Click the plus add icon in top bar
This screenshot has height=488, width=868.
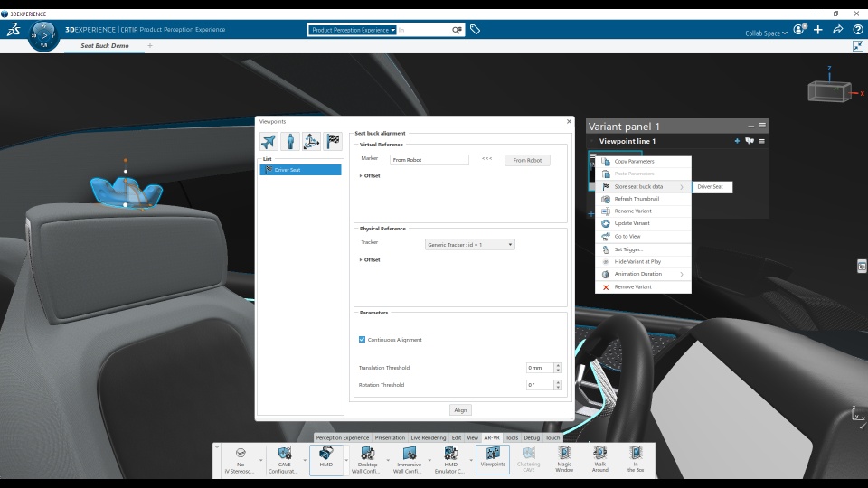(818, 29)
